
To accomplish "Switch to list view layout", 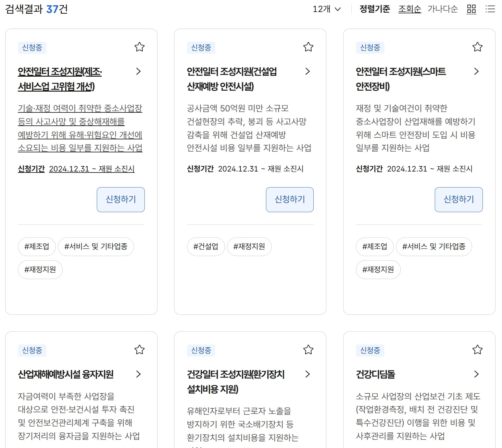I will pyautogui.click(x=490, y=9).
